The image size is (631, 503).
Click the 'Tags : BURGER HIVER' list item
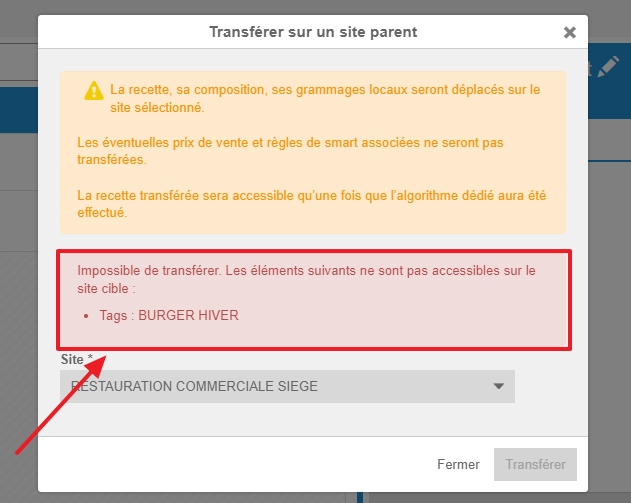point(169,315)
